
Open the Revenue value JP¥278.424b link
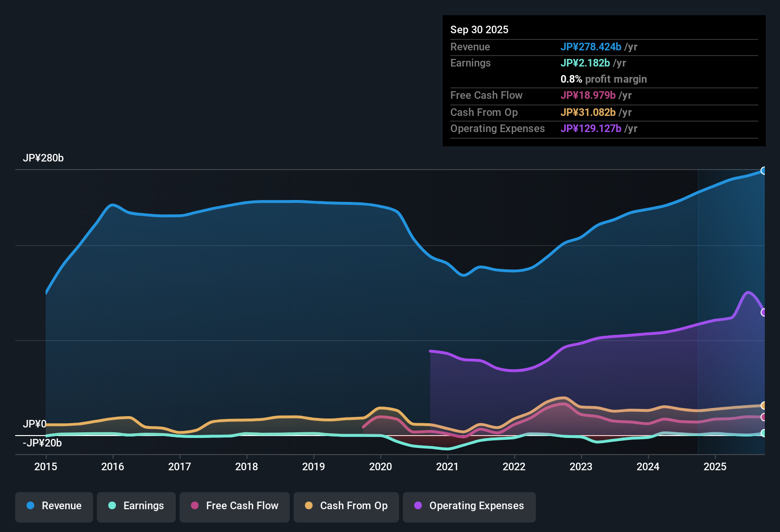click(591, 47)
